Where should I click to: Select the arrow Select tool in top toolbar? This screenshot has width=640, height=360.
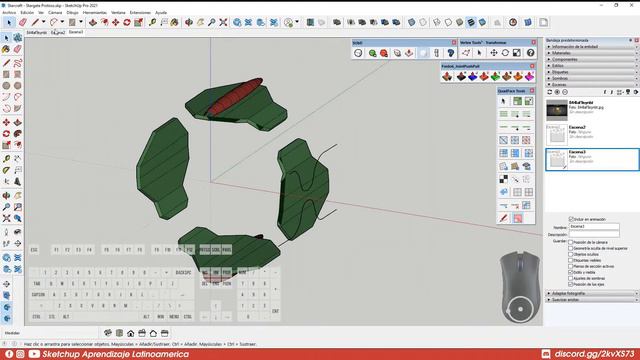tap(9, 22)
